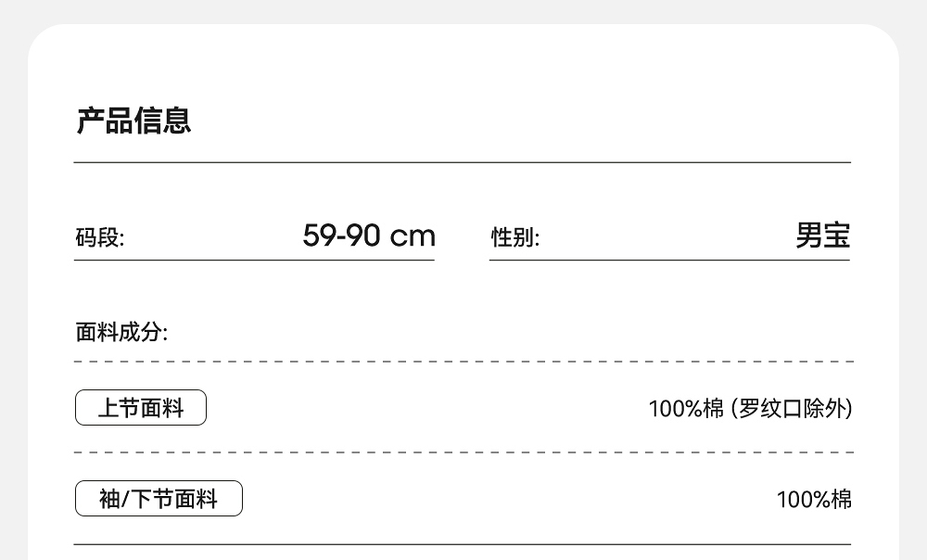Click the 男宝 gender value

pyautogui.click(x=822, y=235)
